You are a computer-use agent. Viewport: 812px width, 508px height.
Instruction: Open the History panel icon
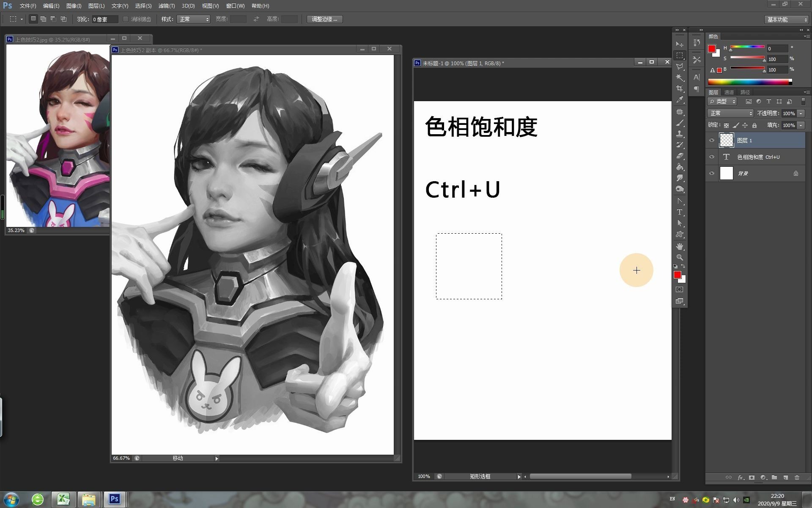[x=697, y=43]
